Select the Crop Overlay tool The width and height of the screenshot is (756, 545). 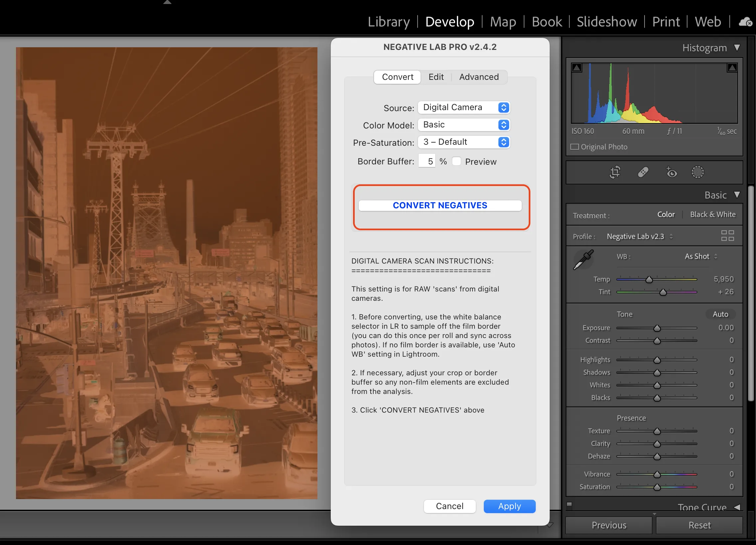pyautogui.click(x=615, y=172)
